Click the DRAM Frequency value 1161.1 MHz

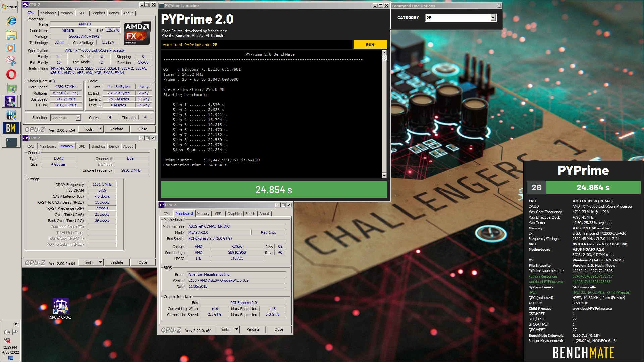[x=102, y=184]
